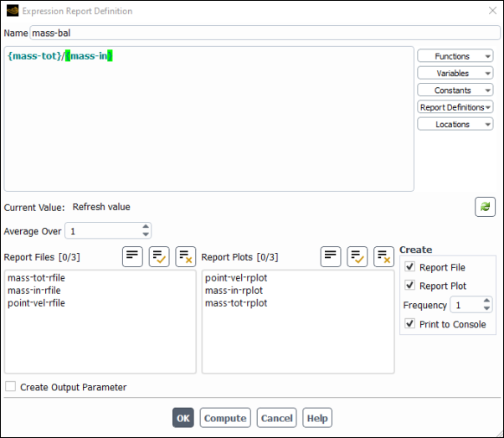Expand the Report Definitions dropdown
The width and height of the screenshot is (504, 438).
(455, 107)
